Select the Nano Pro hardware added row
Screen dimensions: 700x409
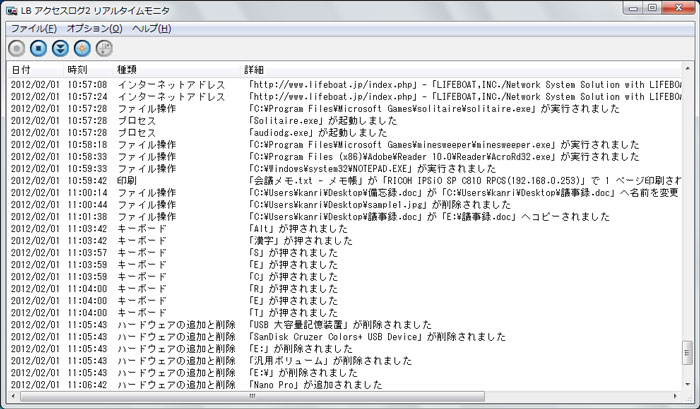click(x=300, y=384)
